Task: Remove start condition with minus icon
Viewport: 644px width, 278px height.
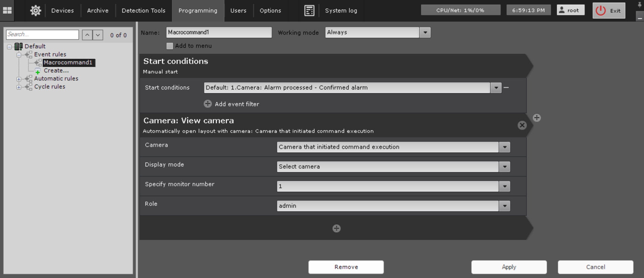Action: [x=506, y=88]
